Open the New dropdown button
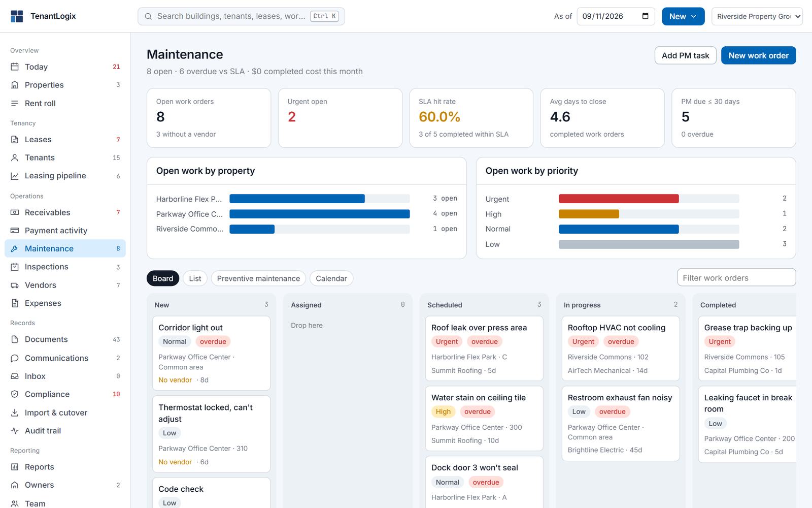Screen dimensions: 812x508 pyautogui.click(x=683, y=16)
